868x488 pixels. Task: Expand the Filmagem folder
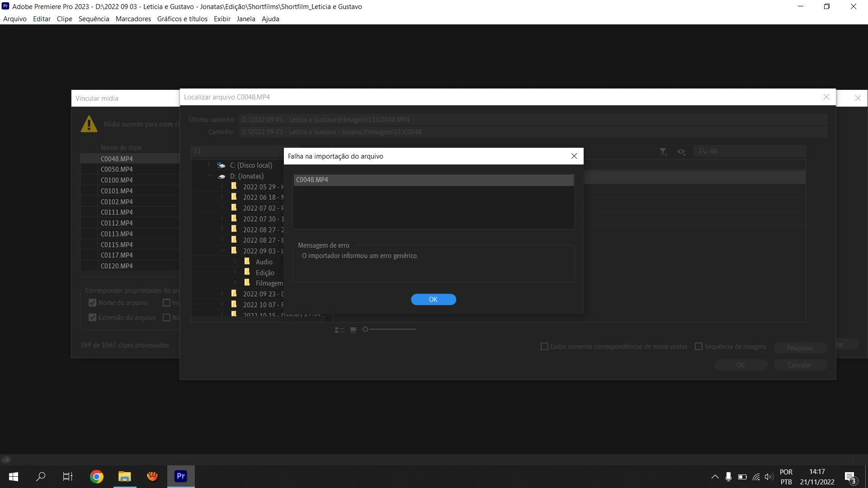235,283
